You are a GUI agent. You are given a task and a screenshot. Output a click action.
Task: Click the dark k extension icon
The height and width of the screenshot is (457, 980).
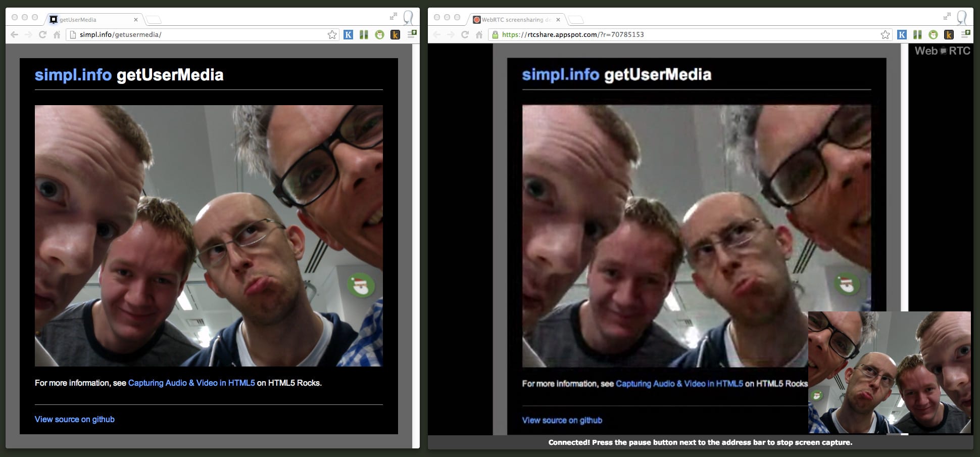coord(396,34)
